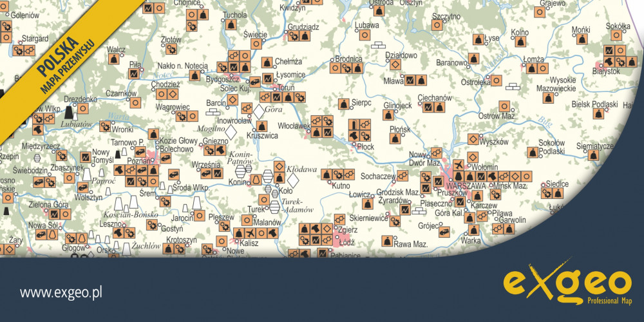Click the circle icon below Świecie
Viewport: 644px width, 322px height.
pyautogui.click(x=256, y=44)
